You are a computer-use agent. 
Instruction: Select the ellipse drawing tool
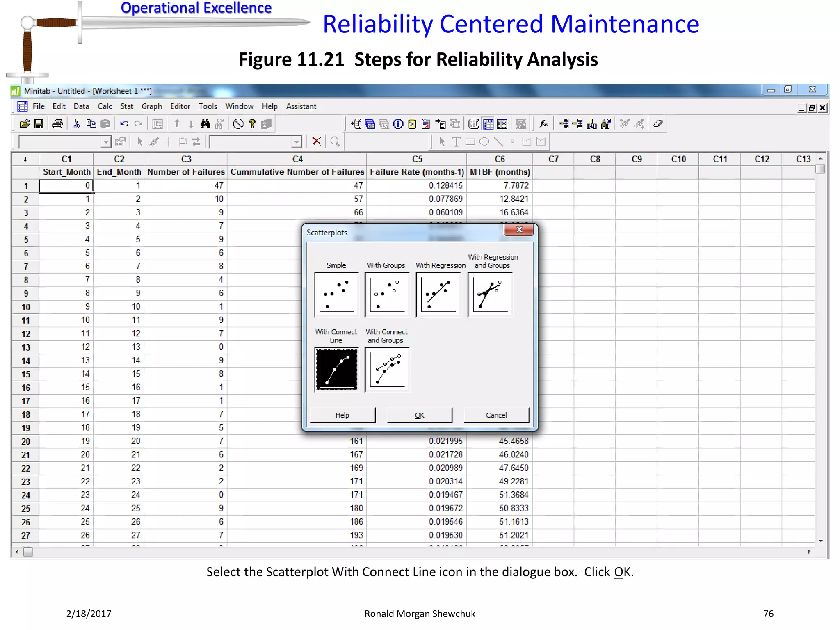point(484,142)
